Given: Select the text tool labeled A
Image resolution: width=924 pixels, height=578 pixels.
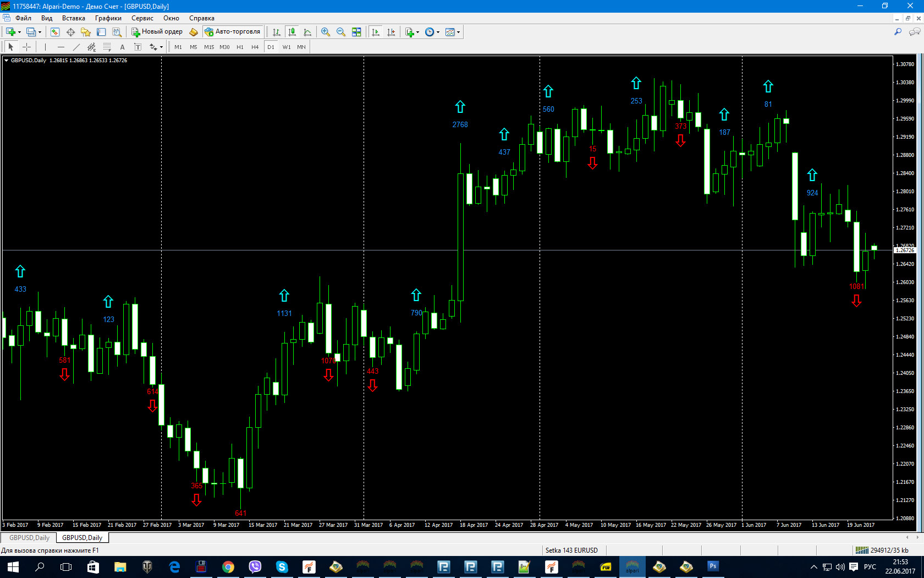Looking at the screenshot, I should pyautogui.click(x=122, y=47).
